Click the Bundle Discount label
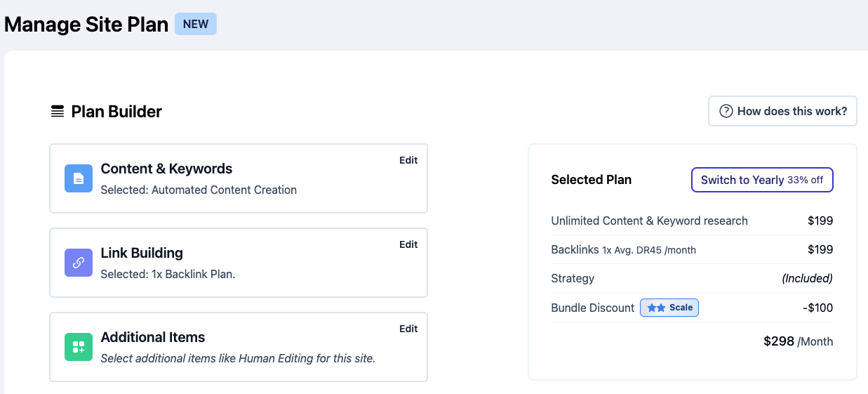The image size is (868, 394). tap(593, 308)
